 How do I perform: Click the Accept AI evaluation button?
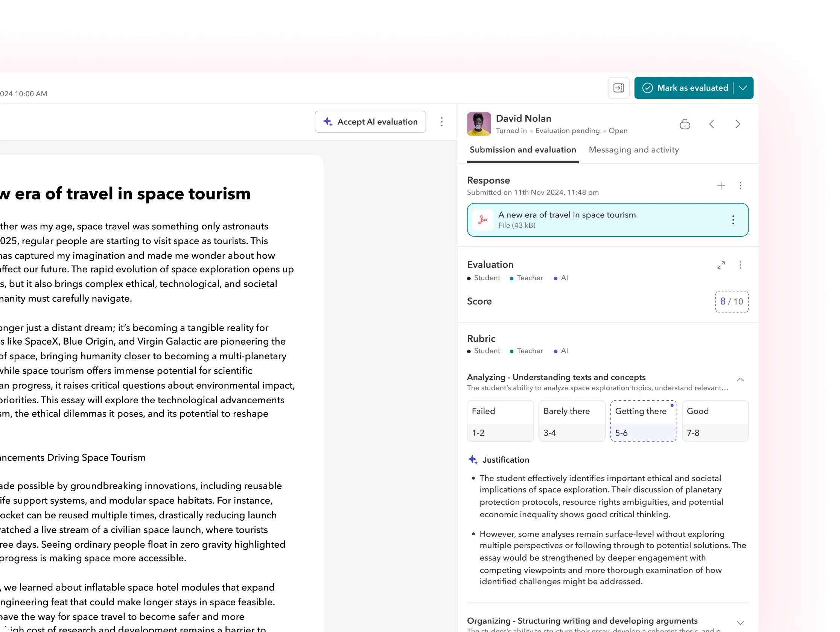(370, 122)
